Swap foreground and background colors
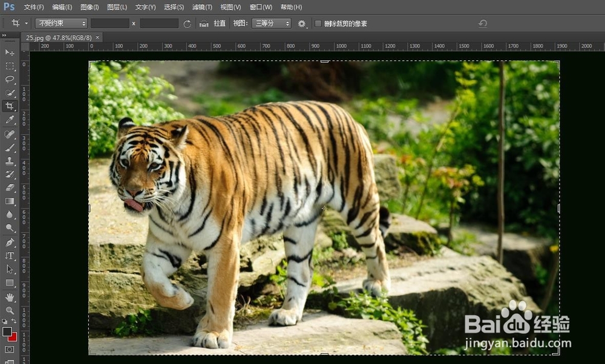This screenshot has width=605, height=364. click(14, 321)
